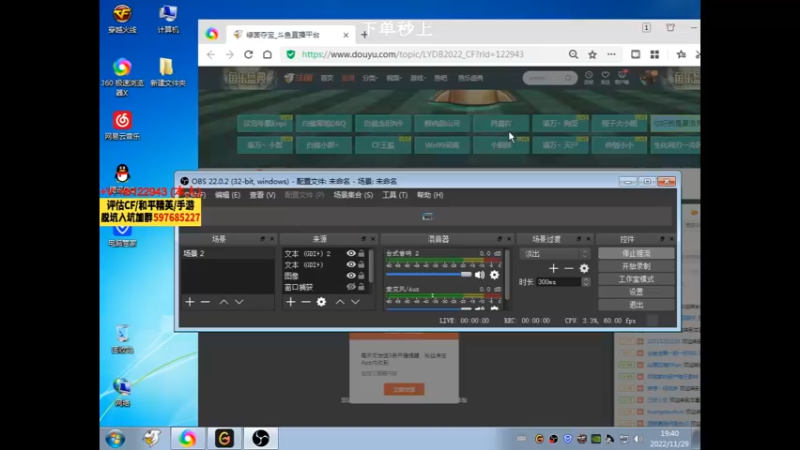Toggle lock on 窗口捕获 source
This screenshot has height=450, width=800.
pyautogui.click(x=361, y=287)
